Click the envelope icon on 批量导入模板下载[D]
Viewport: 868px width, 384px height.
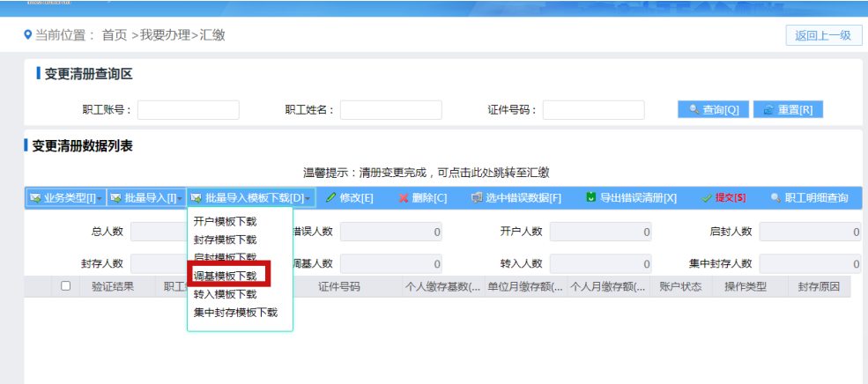197,198
